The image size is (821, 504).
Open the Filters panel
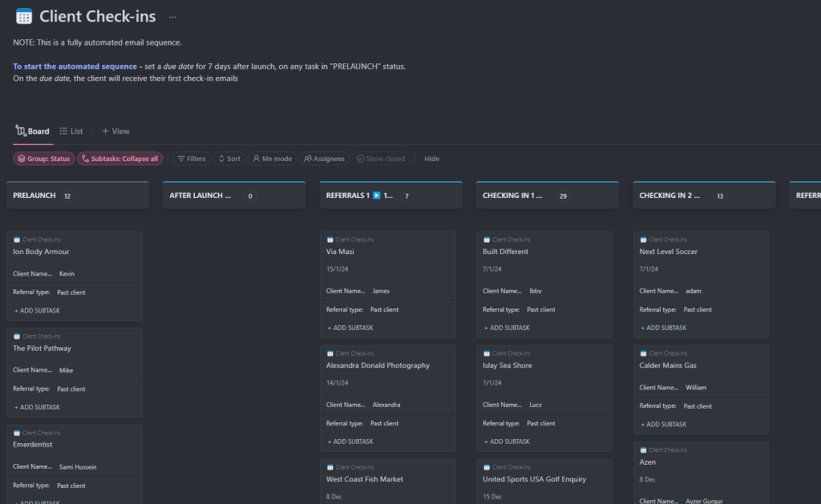(x=191, y=159)
